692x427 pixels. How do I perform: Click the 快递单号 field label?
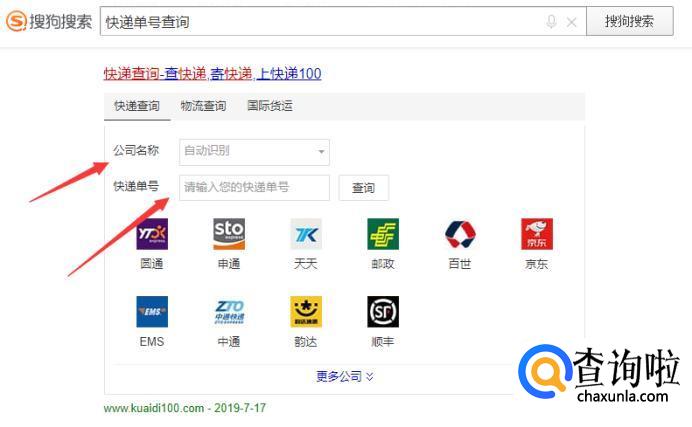coord(136,186)
